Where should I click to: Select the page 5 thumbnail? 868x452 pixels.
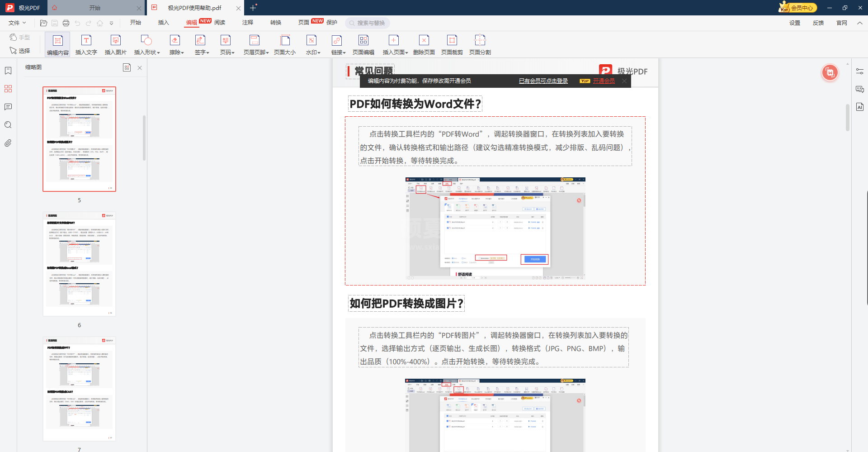(x=79, y=139)
